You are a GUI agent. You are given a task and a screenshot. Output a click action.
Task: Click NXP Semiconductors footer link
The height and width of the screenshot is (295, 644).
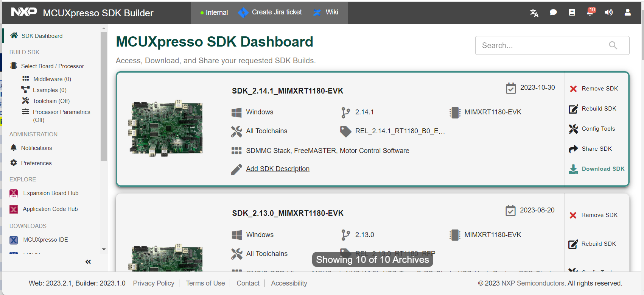tap(533, 283)
